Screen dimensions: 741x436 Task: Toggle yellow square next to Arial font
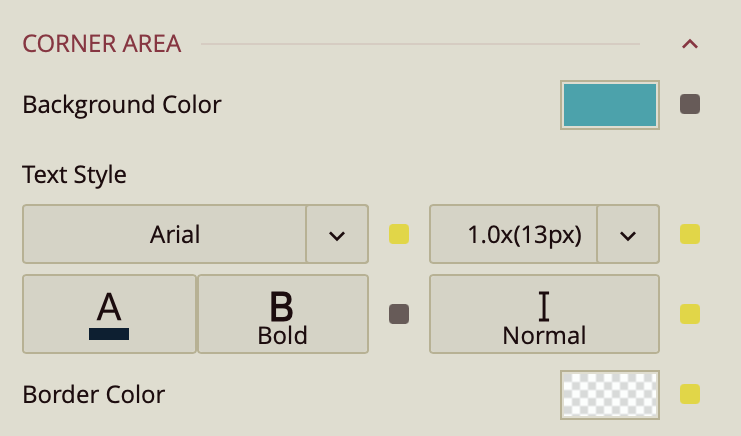tap(399, 235)
